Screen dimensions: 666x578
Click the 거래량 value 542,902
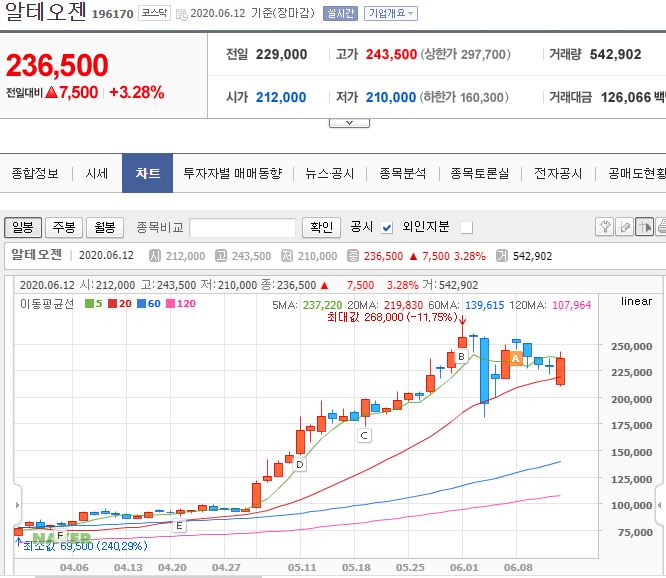point(615,54)
